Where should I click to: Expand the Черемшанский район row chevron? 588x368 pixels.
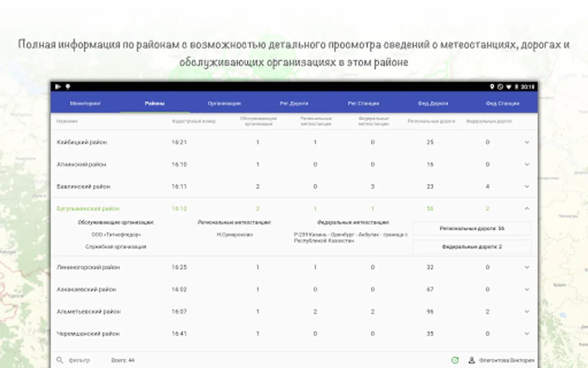pos(527,334)
